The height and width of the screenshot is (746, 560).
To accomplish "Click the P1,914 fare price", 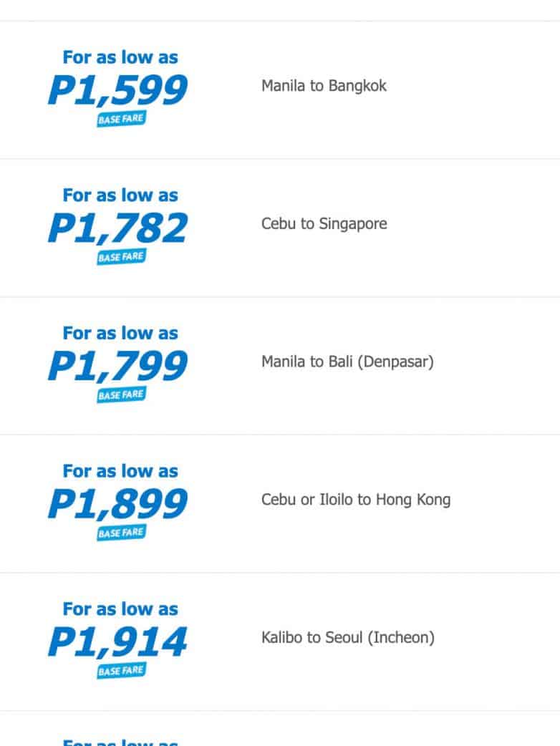I will (x=118, y=641).
